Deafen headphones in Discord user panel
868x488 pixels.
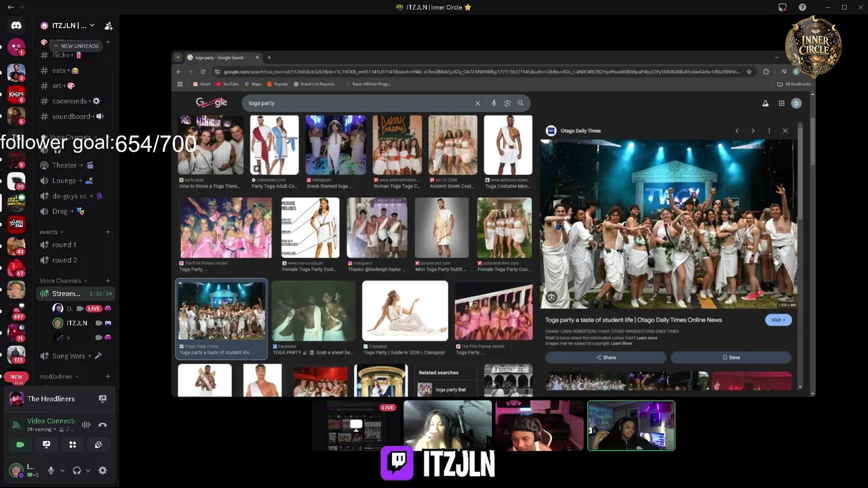tap(77, 470)
